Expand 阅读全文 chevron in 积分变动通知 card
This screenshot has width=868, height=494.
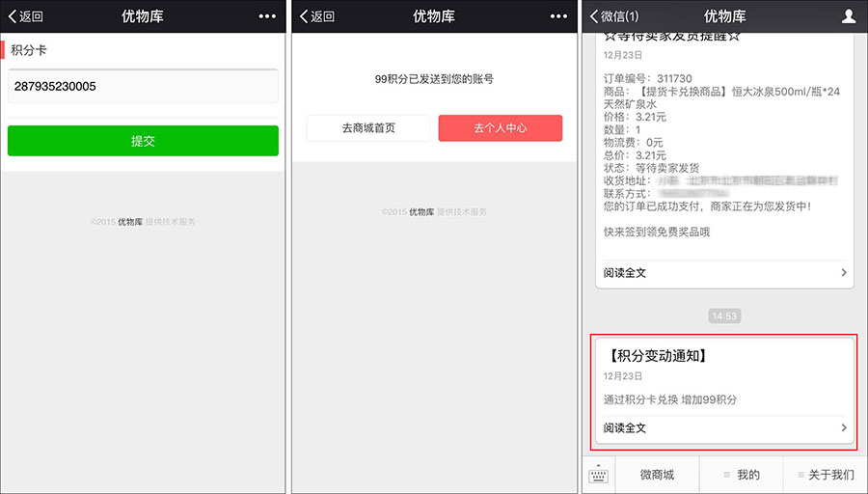(844, 427)
